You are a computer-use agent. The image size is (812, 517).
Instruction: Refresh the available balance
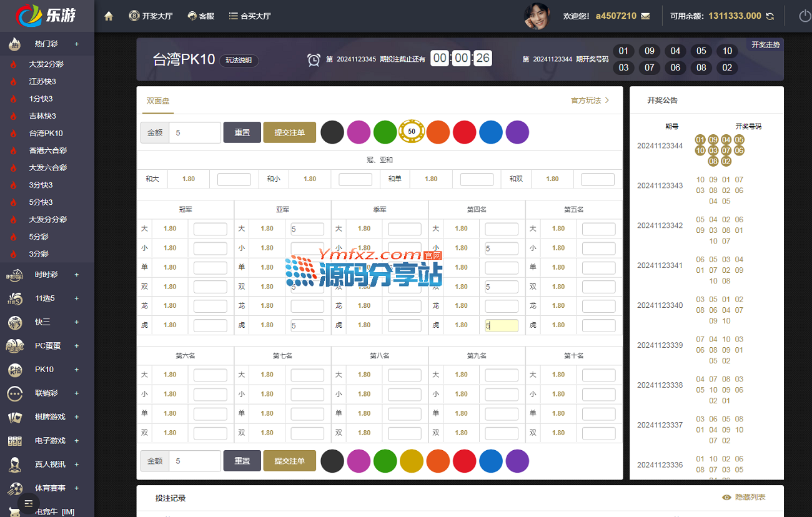pos(770,16)
